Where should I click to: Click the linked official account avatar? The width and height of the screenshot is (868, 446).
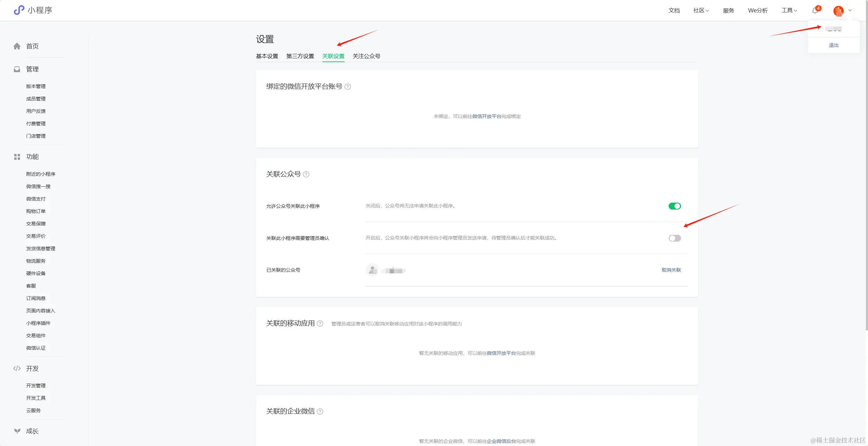(372, 270)
